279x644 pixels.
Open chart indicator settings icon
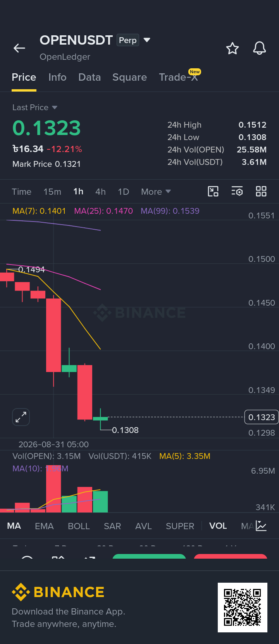pos(237,191)
